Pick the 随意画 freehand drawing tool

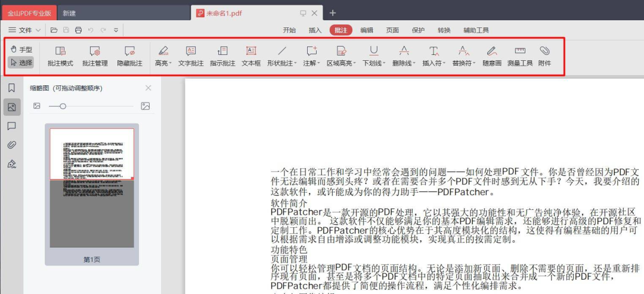tap(492, 56)
